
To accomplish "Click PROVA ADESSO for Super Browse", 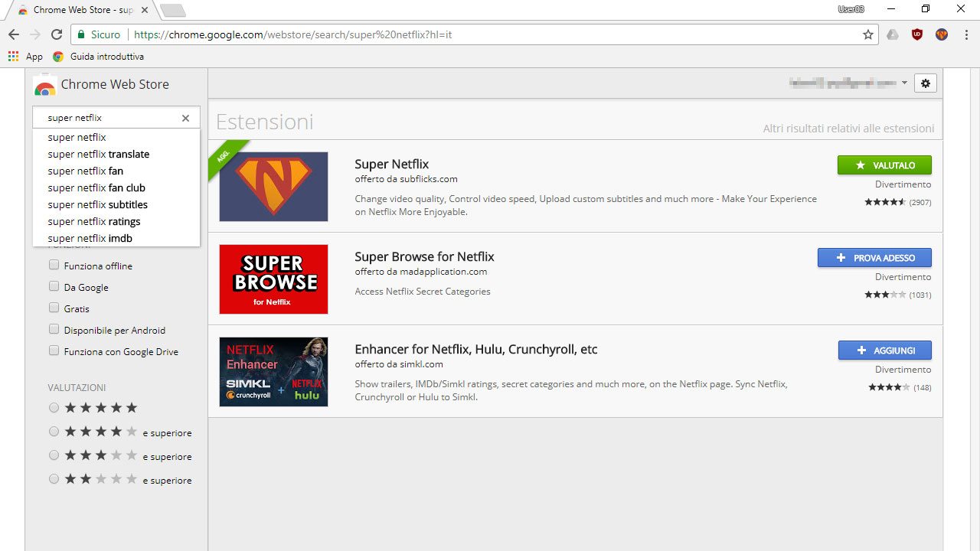I will [874, 258].
